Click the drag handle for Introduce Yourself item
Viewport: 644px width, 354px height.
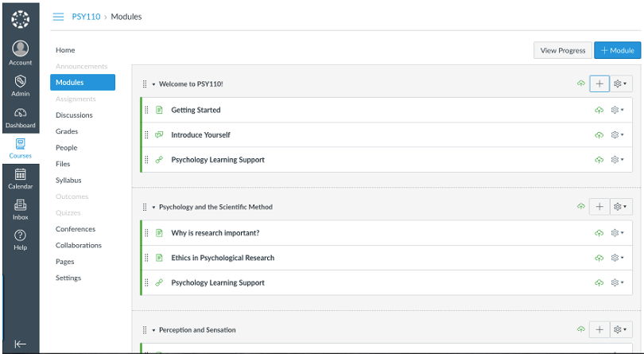[146, 135]
